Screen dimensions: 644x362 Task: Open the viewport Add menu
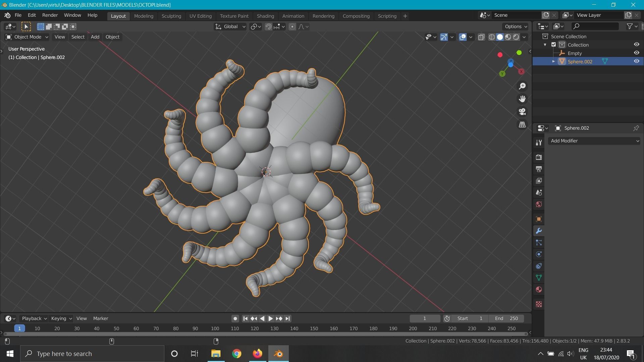pos(95,37)
